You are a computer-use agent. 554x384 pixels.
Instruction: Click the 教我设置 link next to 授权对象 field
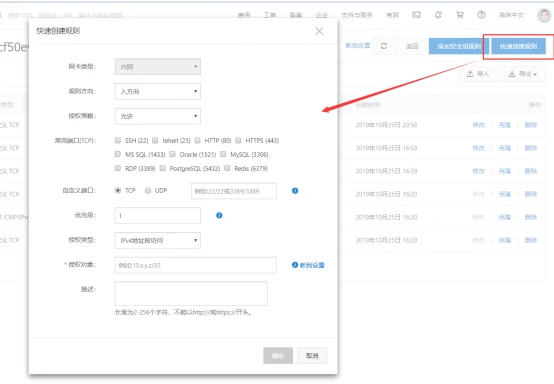click(x=312, y=265)
